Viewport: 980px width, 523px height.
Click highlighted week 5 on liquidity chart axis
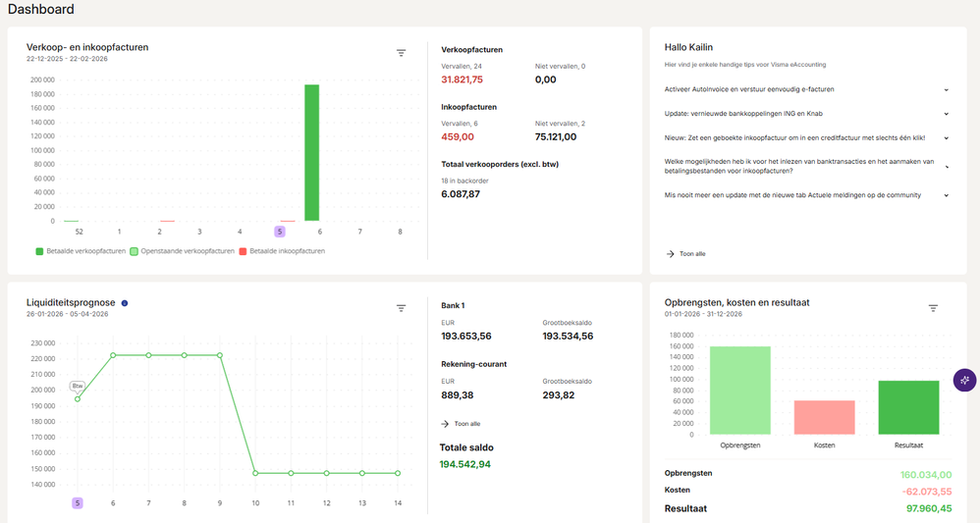click(x=78, y=503)
